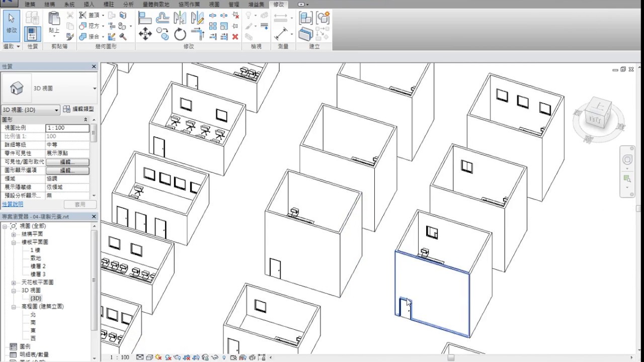Screen dimensions: 644x362
Task: Click the 編輯類型 button
Action: coord(78,109)
